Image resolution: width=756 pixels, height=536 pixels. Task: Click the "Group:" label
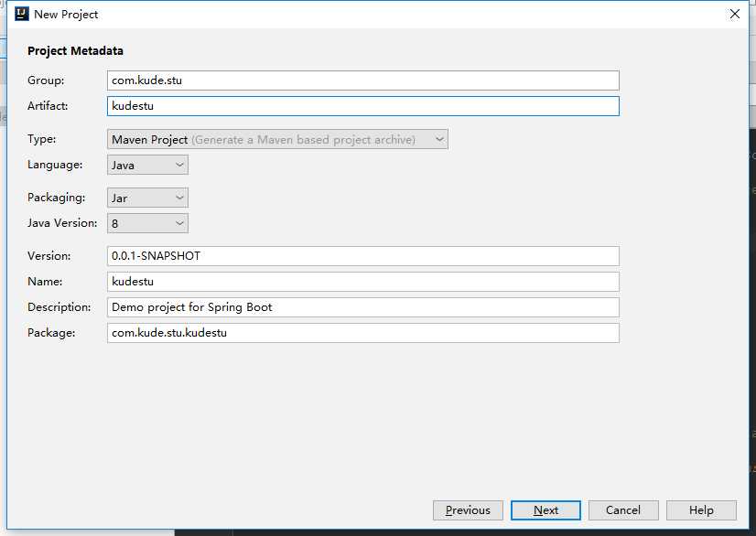(46, 80)
